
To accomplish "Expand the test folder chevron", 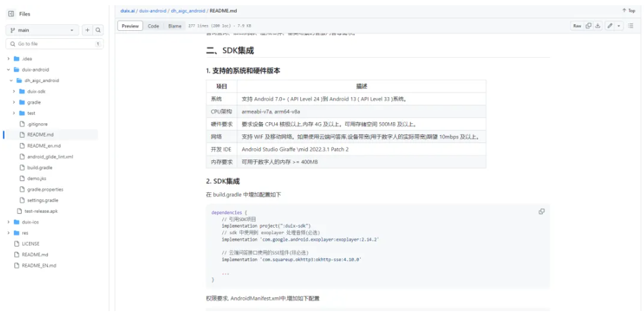I will point(14,113).
